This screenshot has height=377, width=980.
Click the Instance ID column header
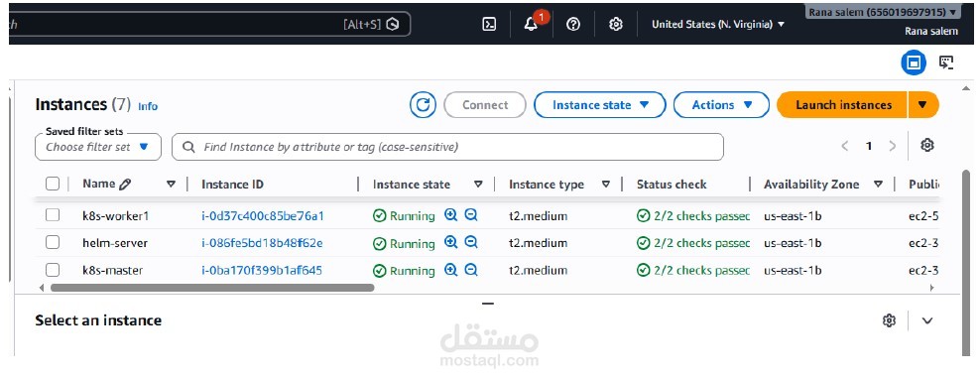232,185
